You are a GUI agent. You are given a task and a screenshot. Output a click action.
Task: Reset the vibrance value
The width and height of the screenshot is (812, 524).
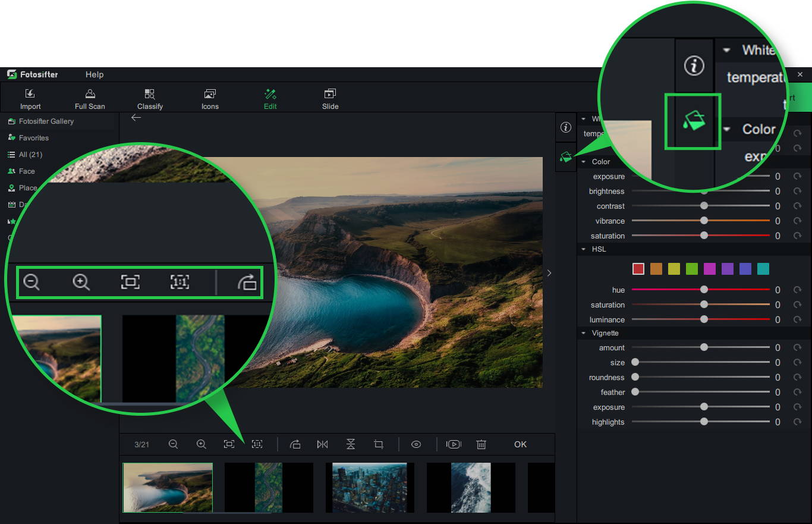tap(797, 221)
